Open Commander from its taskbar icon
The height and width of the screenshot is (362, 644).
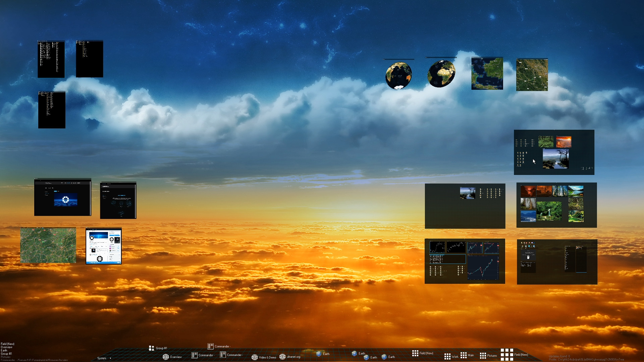coord(210,346)
